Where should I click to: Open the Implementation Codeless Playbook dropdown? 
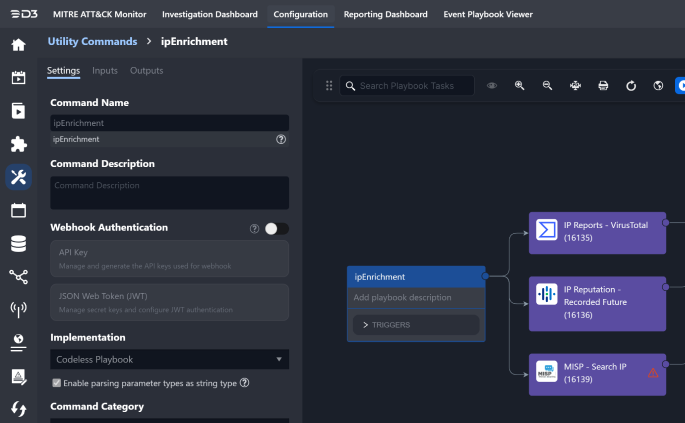[x=169, y=359]
